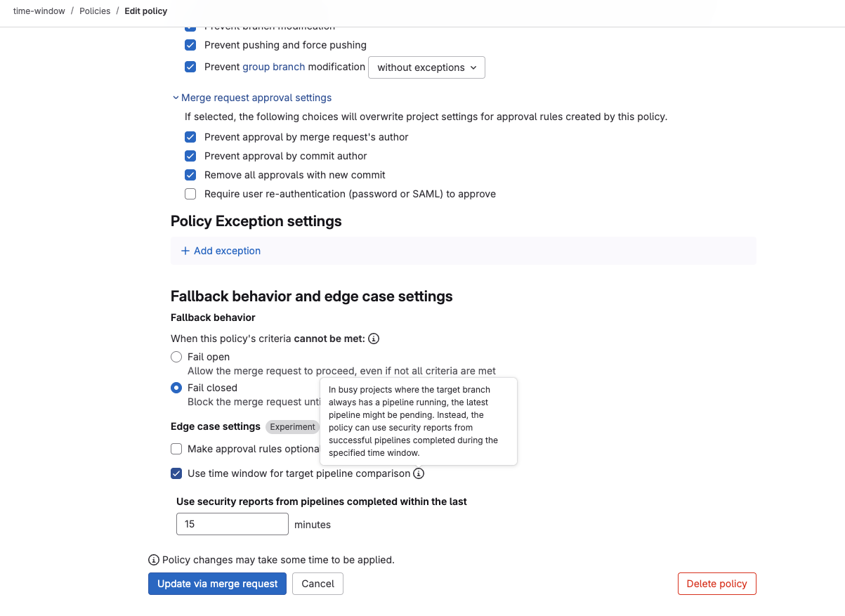Enable Make approval rules optional
Image resolution: width=845 pixels, height=616 pixels.
(176, 449)
